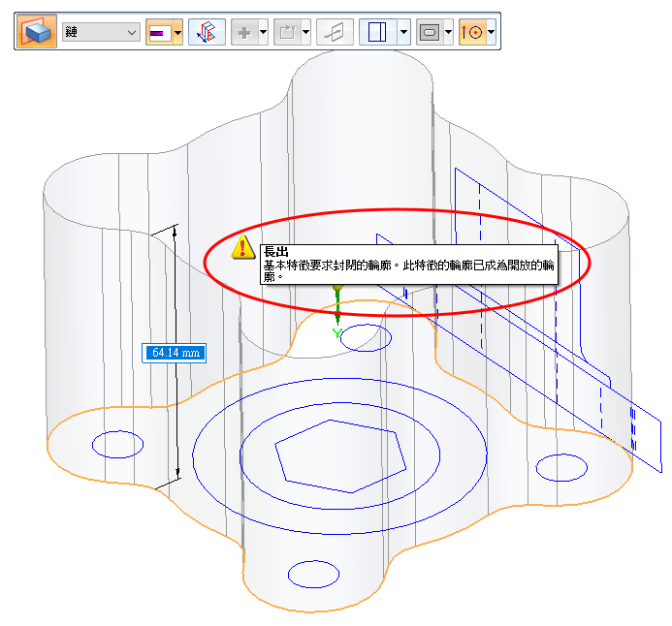
Task: Click the grayed plane offset icon
Action: (x=335, y=32)
